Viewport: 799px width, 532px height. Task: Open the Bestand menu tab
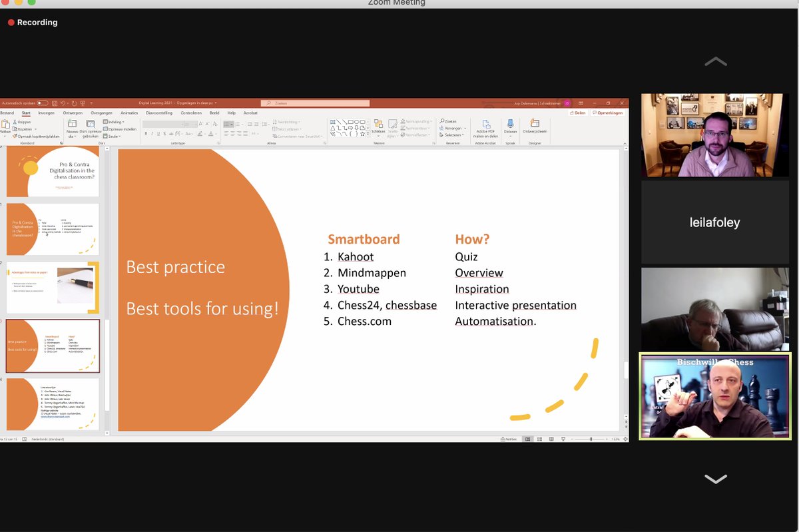coord(7,113)
